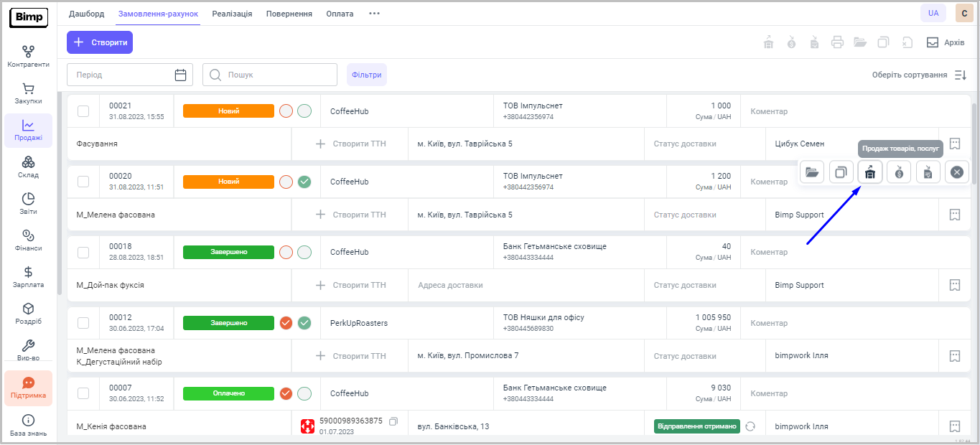Click the 'Продаж товарів, послуг' icon in popup toolbar
The image size is (980, 445).
[x=870, y=172]
